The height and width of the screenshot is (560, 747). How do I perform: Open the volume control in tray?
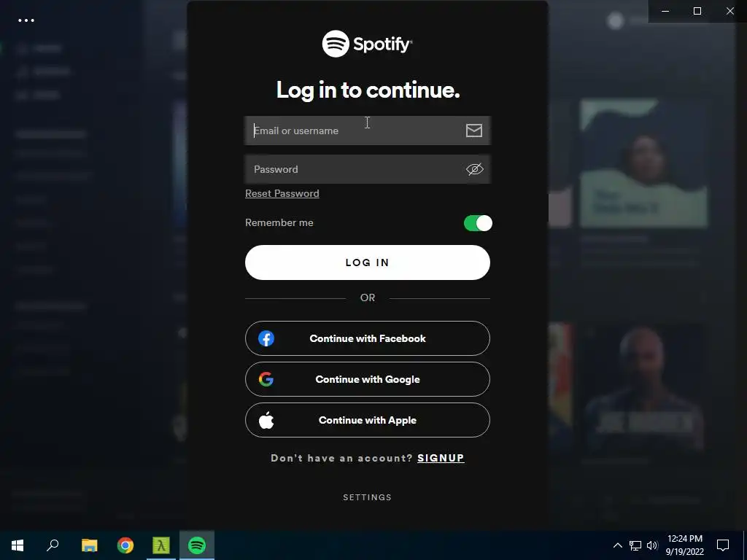pos(652,545)
